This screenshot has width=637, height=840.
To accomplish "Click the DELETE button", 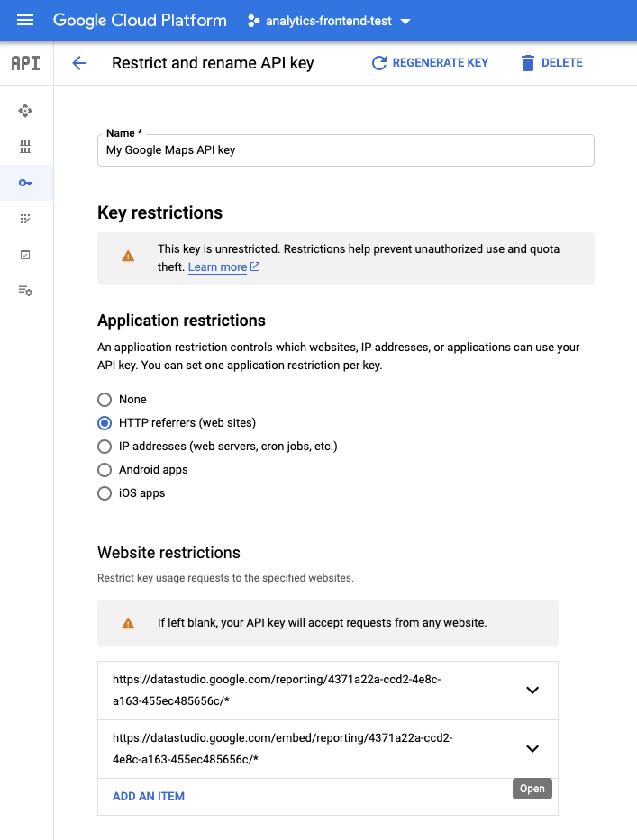I will coord(551,63).
